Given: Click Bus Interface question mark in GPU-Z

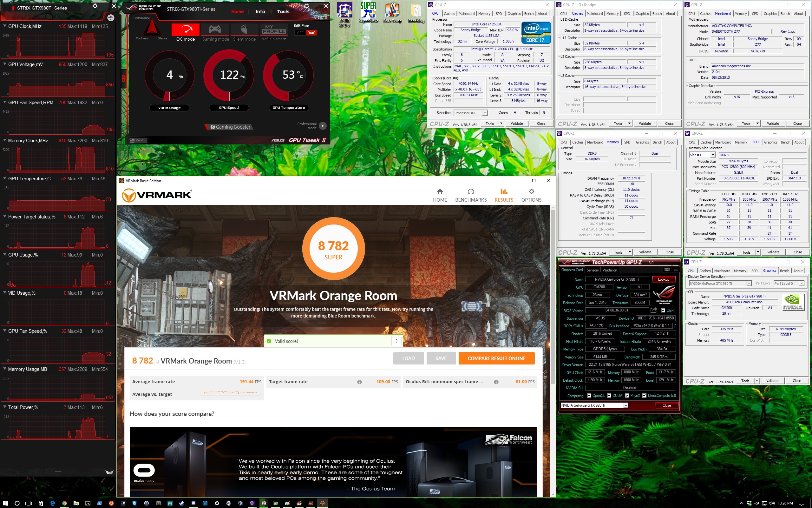Looking at the screenshot, I should pos(675,325).
